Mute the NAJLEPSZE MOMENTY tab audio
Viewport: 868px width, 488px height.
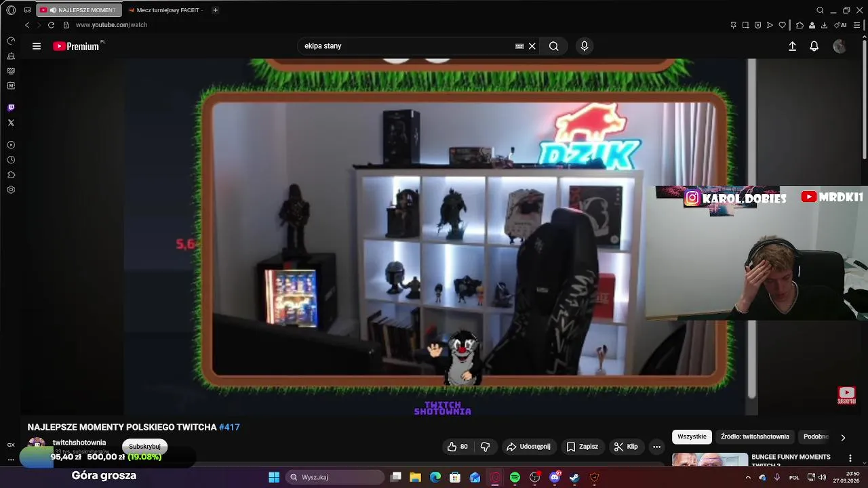coord(52,10)
